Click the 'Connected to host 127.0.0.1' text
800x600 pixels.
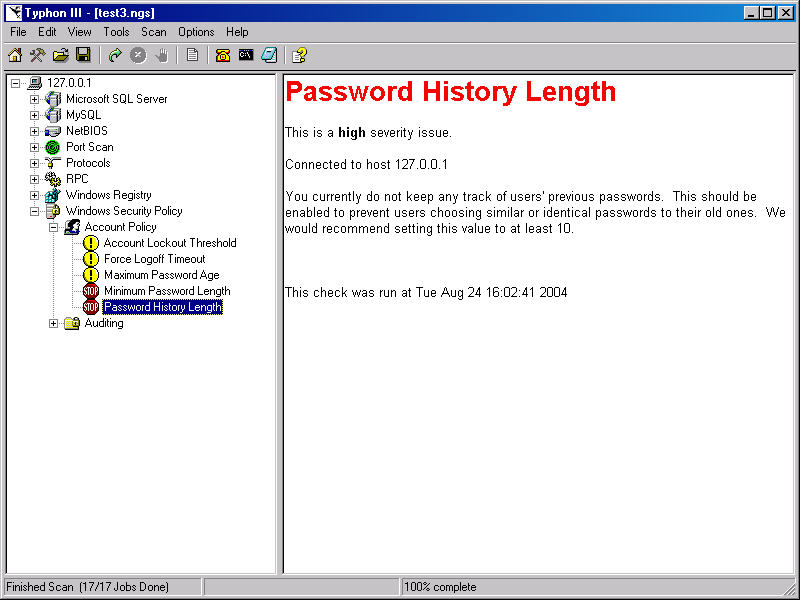click(366, 164)
